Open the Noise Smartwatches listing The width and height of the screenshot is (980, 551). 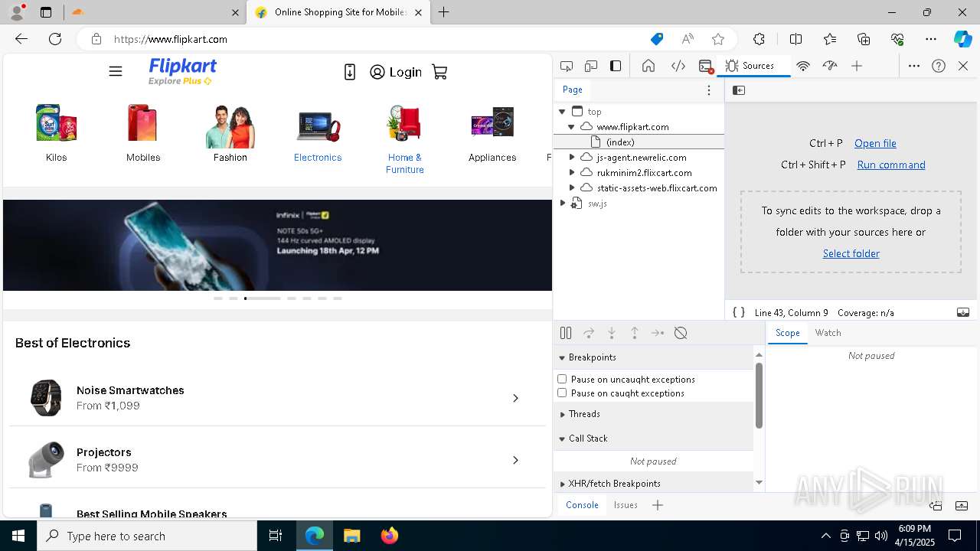(x=277, y=398)
